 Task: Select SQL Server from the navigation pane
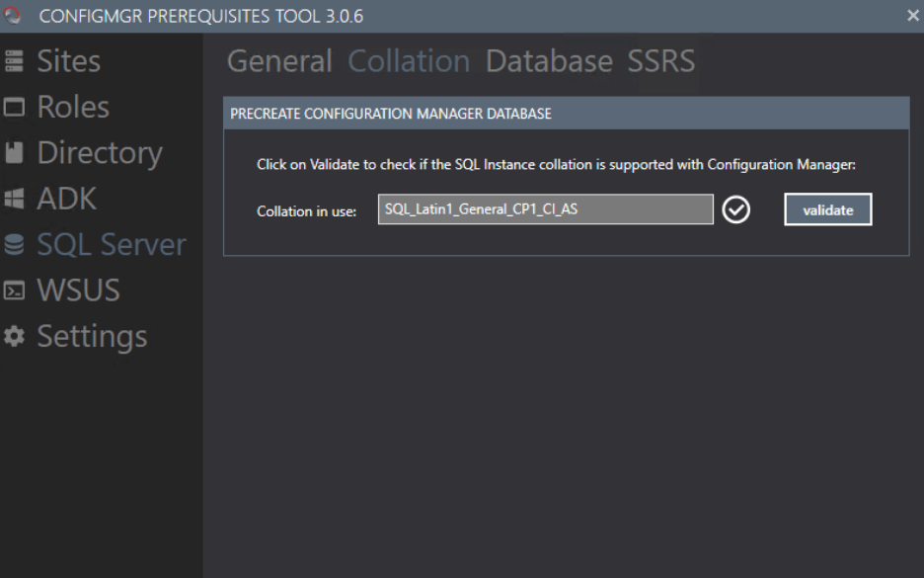click(112, 244)
